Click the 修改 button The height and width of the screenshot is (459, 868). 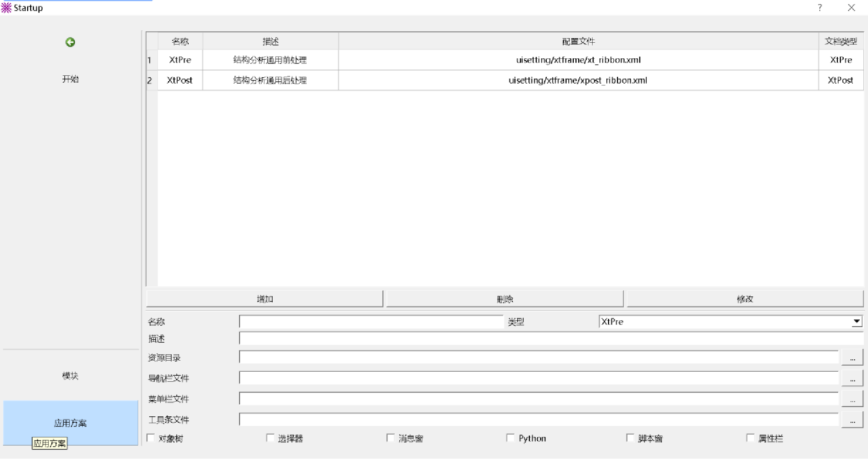coord(745,299)
